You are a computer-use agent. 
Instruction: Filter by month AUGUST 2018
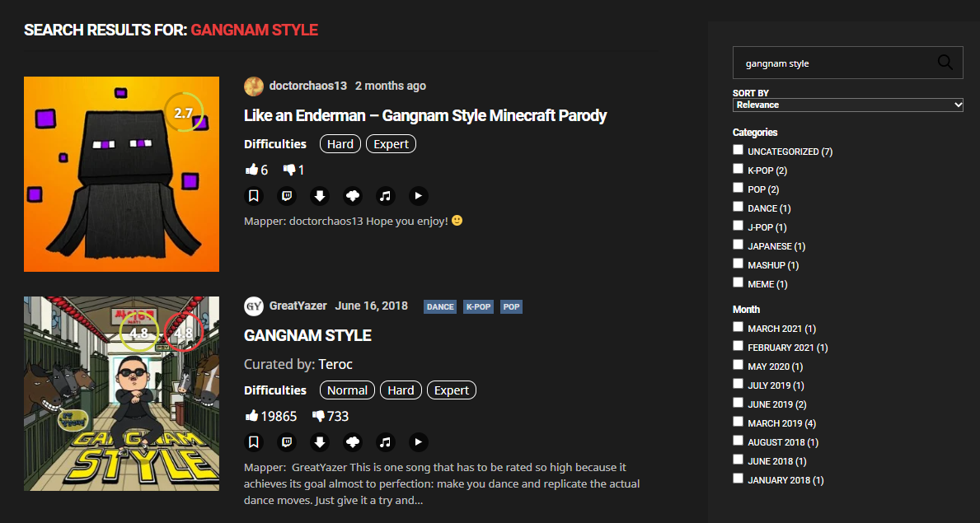[739, 441]
